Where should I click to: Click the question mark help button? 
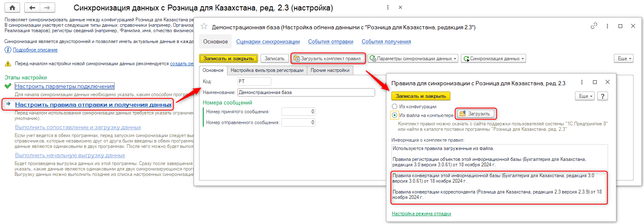[603, 96]
